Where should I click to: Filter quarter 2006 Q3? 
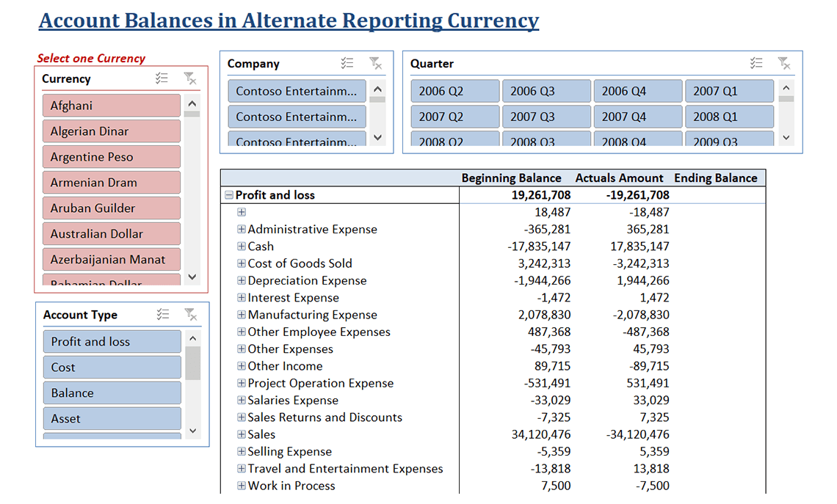(546, 91)
